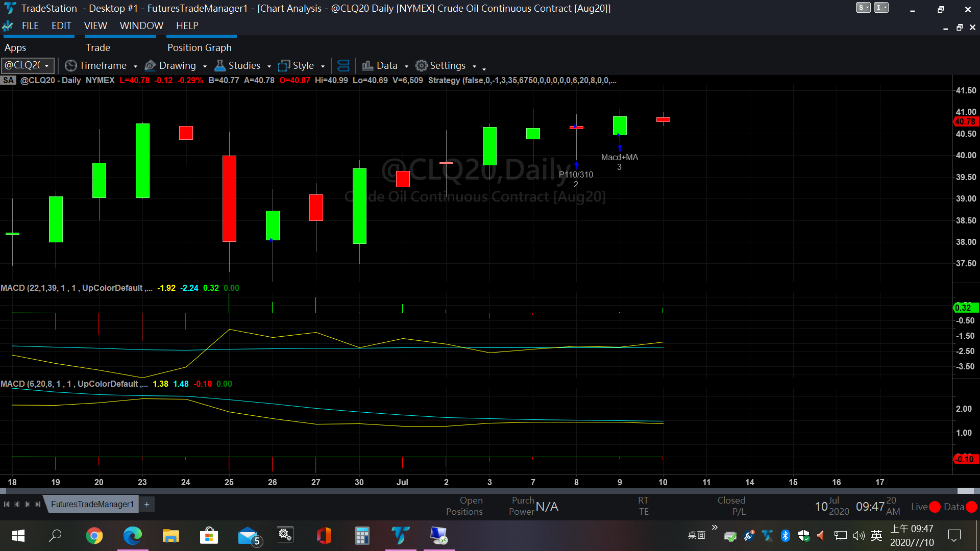Click the Trade button

[98, 47]
